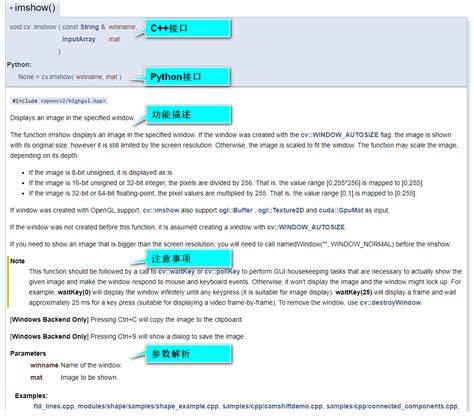Image resolution: width=474 pixels, height=416 pixels.
Task: Click the 'Examples:' heading
Action: click(31, 396)
